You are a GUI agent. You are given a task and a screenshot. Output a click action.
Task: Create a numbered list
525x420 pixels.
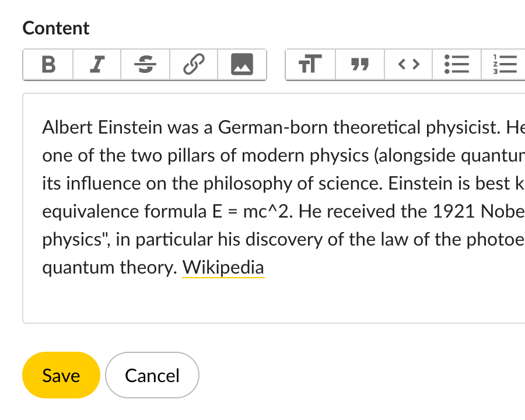[504, 64]
